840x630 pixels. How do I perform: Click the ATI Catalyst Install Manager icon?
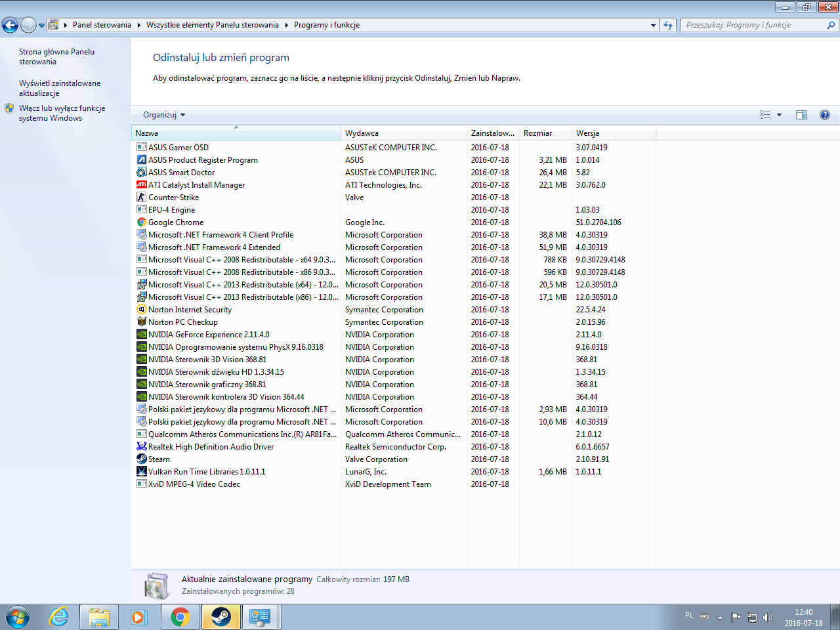(x=141, y=185)
